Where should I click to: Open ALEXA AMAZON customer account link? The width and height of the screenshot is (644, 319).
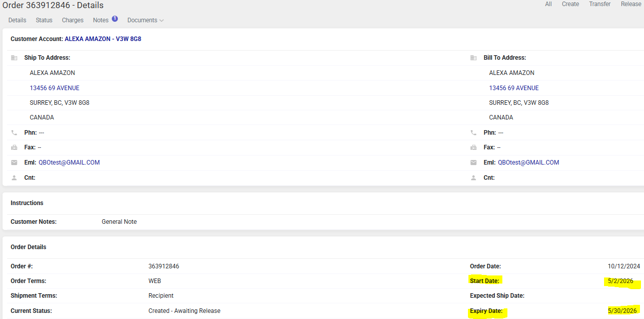pyautogui.click(x=103, y=39)
